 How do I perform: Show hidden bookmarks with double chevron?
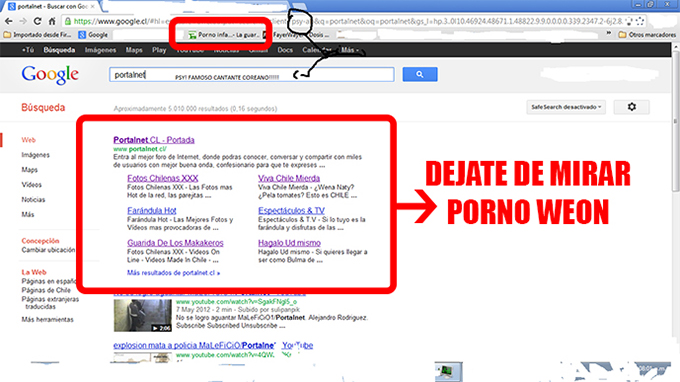pos(608,33)
